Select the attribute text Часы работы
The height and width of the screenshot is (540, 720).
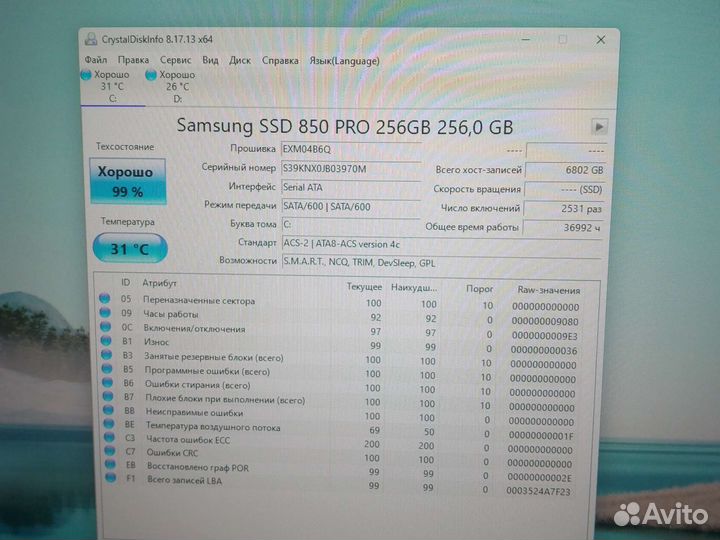[171, 315]
